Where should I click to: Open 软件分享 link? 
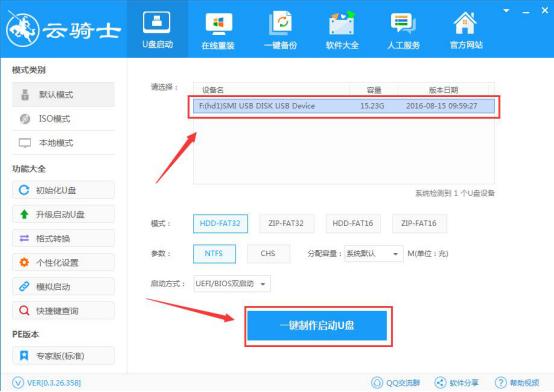456,382
